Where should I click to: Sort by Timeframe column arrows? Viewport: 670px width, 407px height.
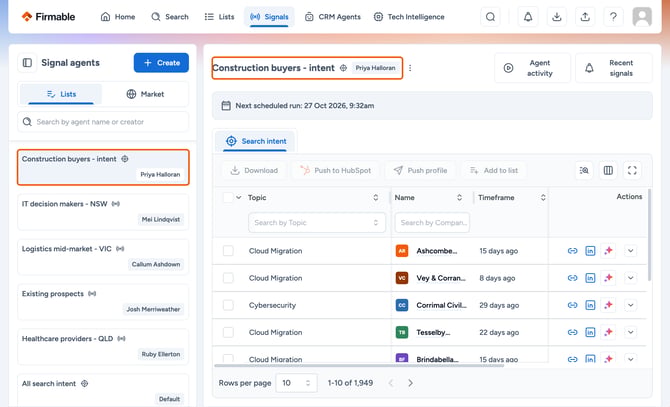[543, 197]
